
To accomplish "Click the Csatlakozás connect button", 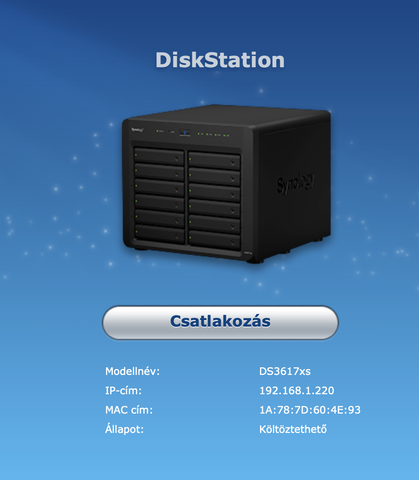I will tap(220, 322).
